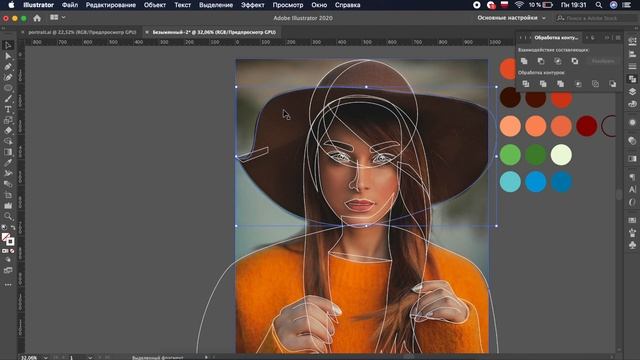Click the Fill and Stroke indicator
This screenshot has width=640, height=360.
point(8,239)
